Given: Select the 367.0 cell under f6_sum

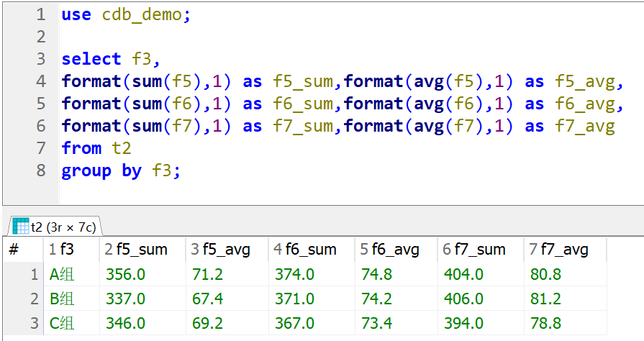Looking at the screenshot, I should (x=294, y=323).
